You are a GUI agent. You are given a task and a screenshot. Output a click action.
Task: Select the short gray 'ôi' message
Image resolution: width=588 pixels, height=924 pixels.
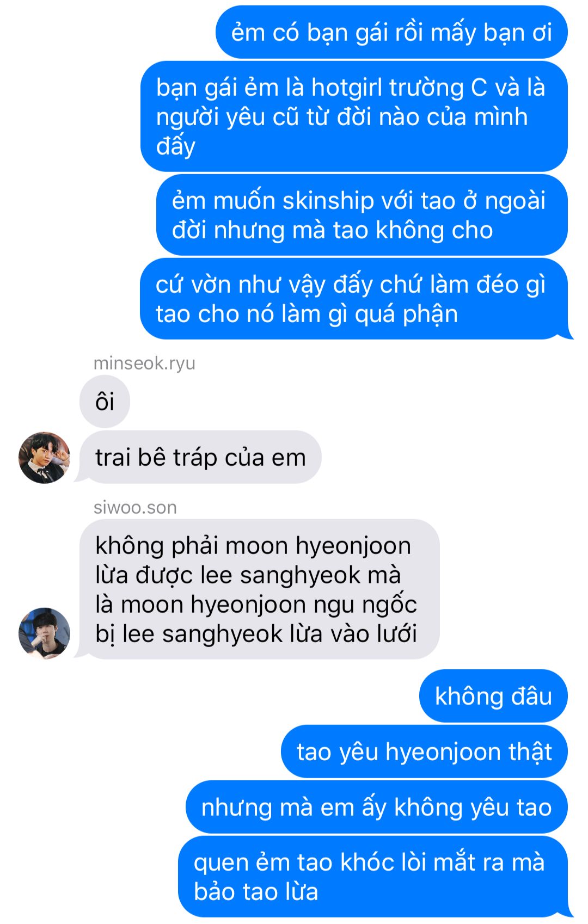point(105,402)
